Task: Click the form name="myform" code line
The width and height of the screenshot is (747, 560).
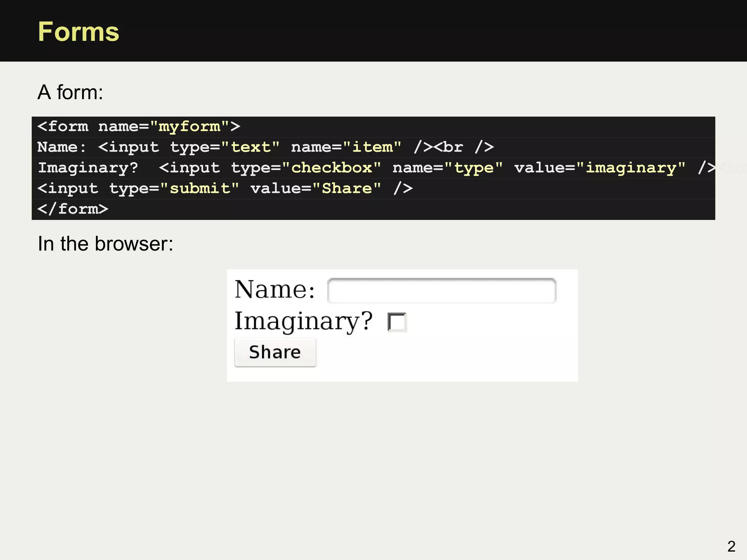Action: coord(139,127)
